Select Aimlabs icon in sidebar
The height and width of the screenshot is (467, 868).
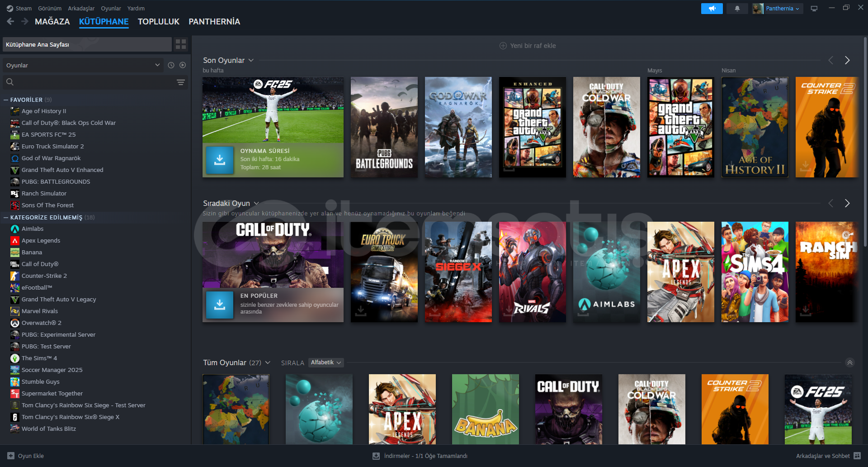(x=15, y=229)
